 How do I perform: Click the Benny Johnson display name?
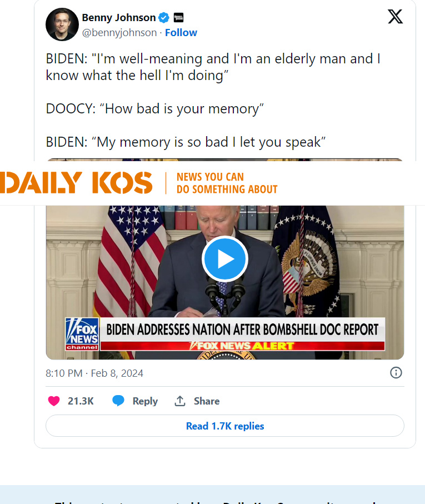pos(118,17)
